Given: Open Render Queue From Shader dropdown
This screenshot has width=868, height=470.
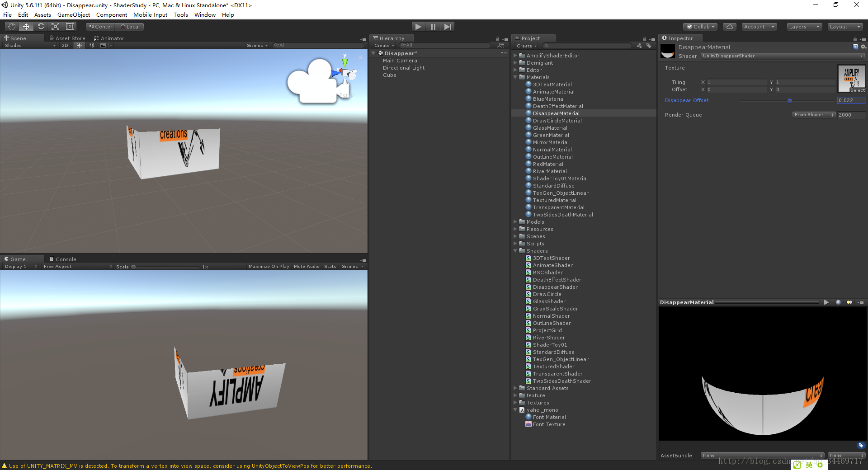Looking at the screenshot, I should (x=814, y=115).
